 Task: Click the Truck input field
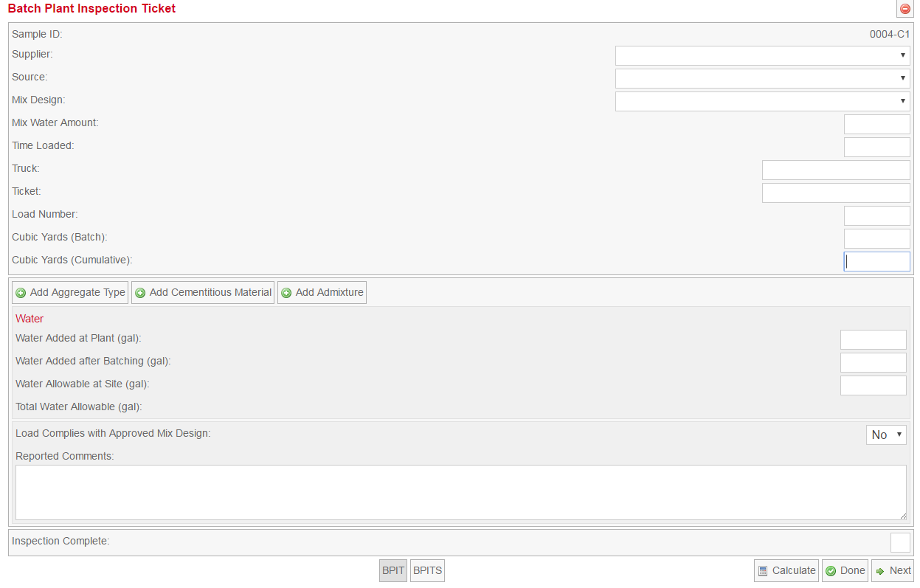pyautogui.click(x=836, y=170)
